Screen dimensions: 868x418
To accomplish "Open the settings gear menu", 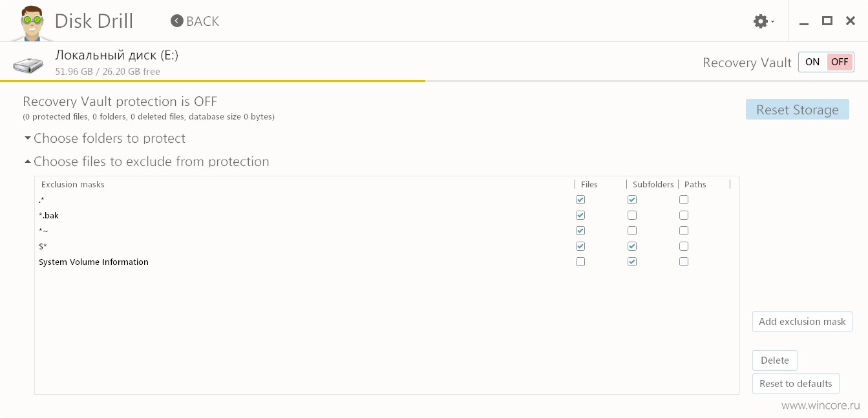I will pos(763,21).
